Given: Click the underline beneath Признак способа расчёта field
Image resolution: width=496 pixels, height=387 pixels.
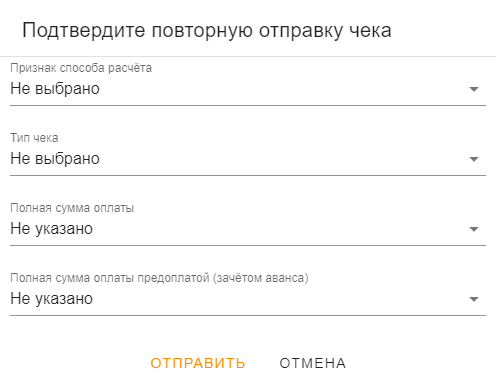Looking at the screenshot, I should tap(248, 105).
